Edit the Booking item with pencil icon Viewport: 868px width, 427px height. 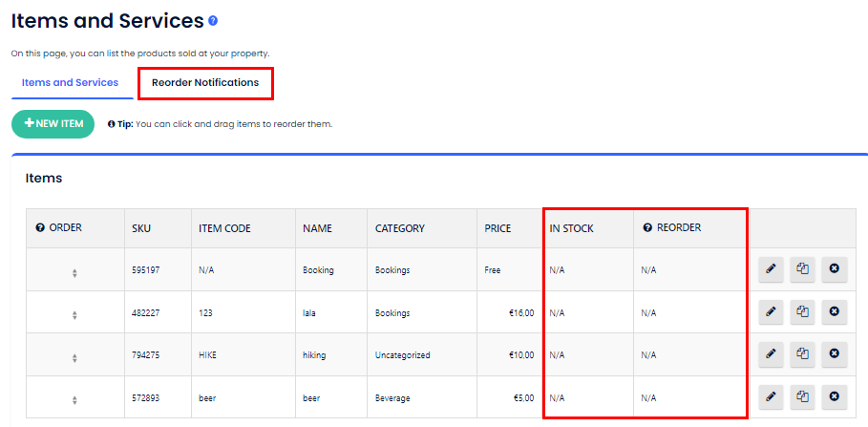pos(771,269)
